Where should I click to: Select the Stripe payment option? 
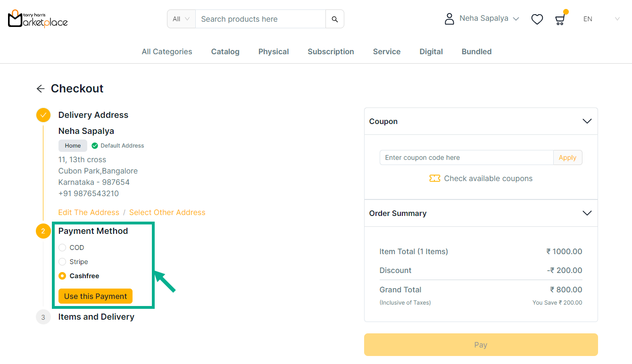(x=62, y=262)
